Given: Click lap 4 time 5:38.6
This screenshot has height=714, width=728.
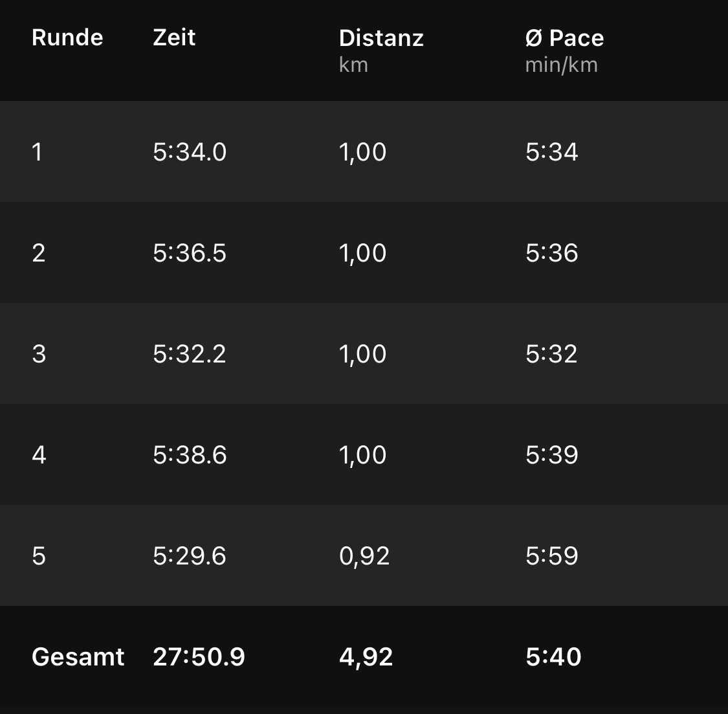Looking at the screenshot, I should pyautogui.click(x=190, y=455).
